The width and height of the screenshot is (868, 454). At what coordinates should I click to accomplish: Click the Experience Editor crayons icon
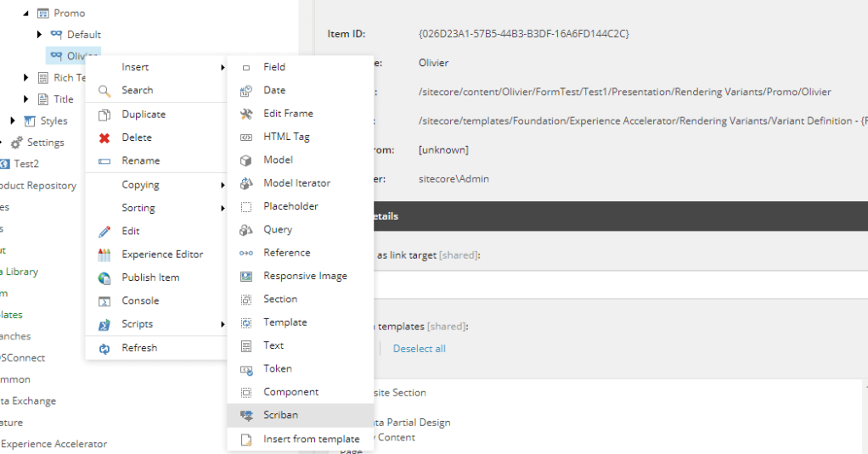(104, 255)
